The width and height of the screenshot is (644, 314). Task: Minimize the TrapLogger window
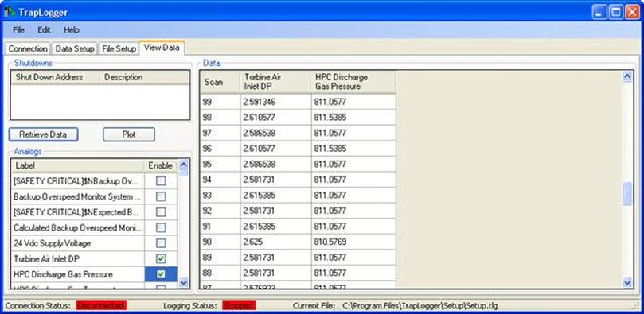[x=599, y=13]
